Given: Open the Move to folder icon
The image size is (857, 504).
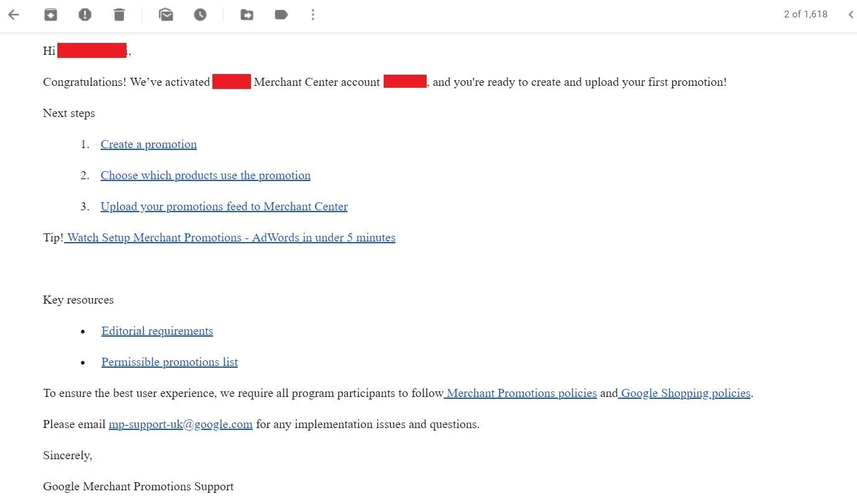Looking at the screenshot, I should [x=247, y=15].
